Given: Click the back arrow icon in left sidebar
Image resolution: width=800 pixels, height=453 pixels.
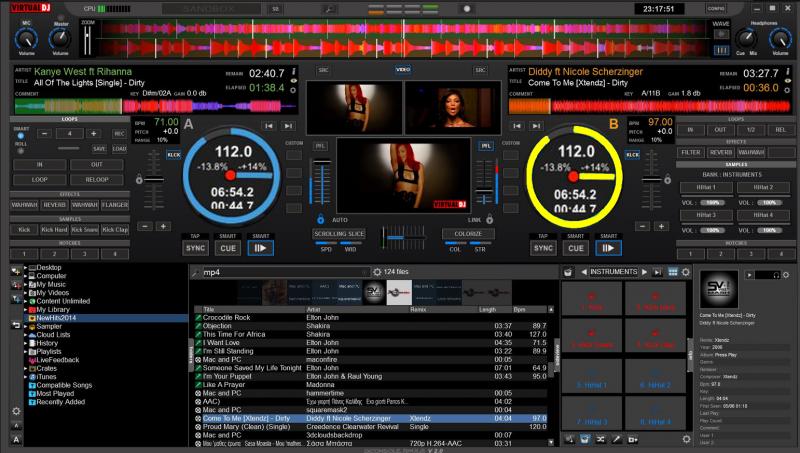Looking at the screenshot, I should tap(16, 324).
